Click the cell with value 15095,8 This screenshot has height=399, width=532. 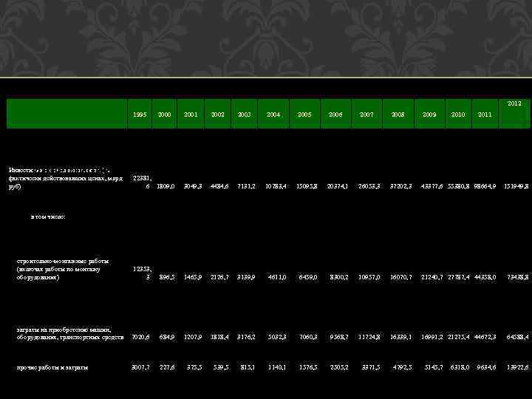click(x=307, y=186)
